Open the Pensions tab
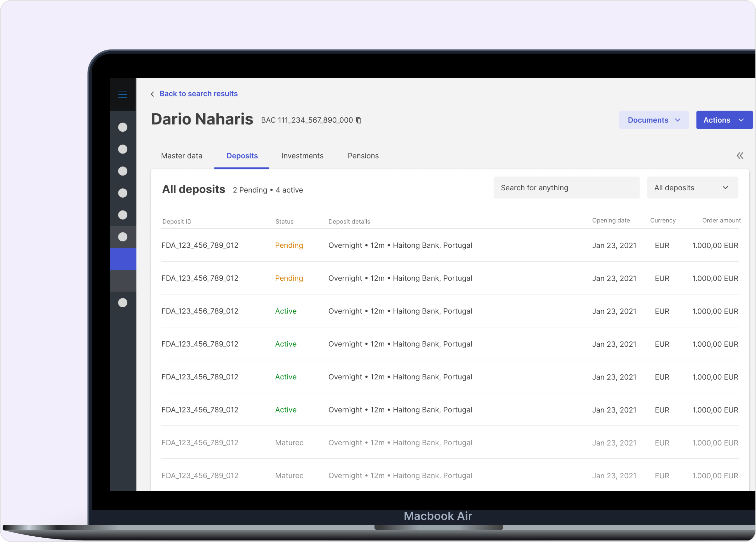This screenshot has width=756, height=542. (363, 156)
